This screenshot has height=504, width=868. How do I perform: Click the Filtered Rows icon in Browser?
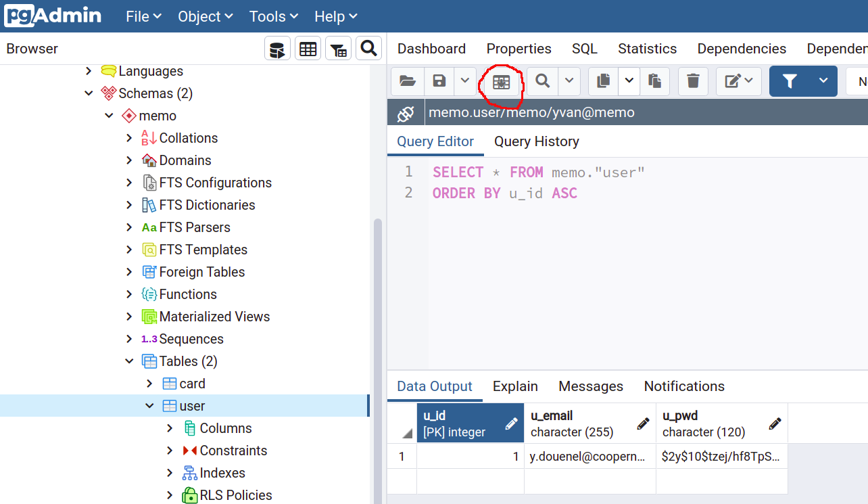pyautogui.click(x=338, y=49)
